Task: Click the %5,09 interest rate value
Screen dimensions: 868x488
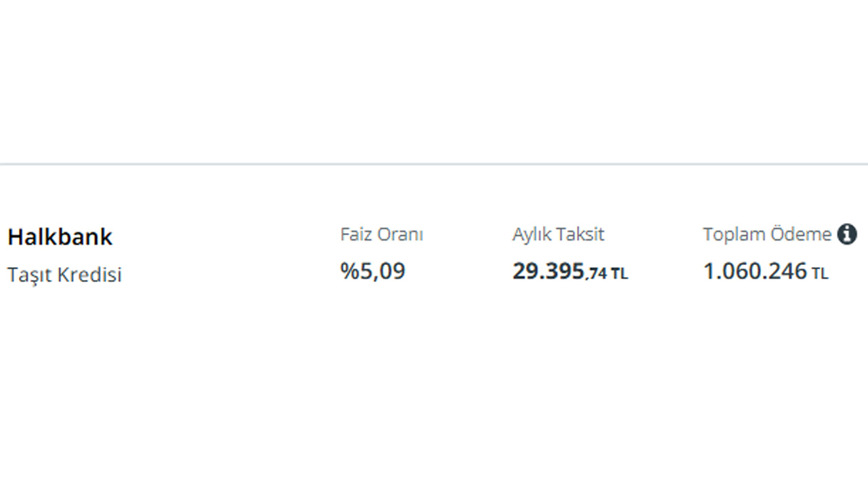Action: 372,271
